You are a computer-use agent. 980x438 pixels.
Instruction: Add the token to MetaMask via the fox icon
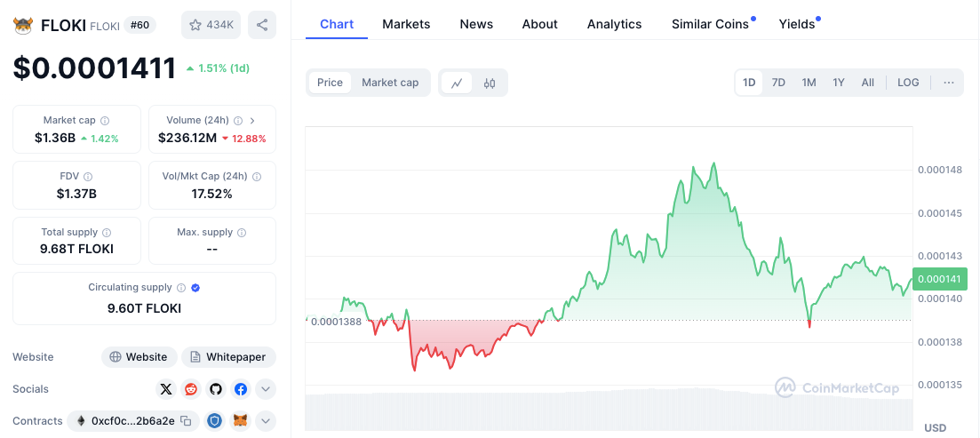tap(240, 421)
